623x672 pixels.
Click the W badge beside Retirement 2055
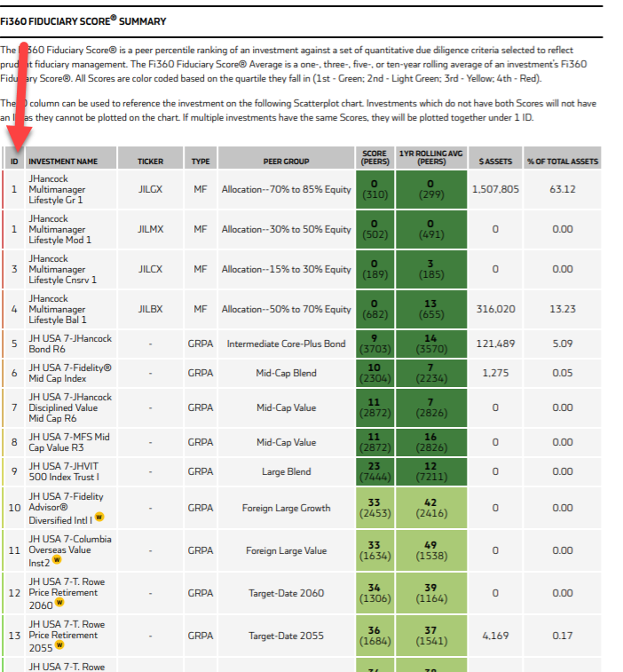click(x=59, y=644)
